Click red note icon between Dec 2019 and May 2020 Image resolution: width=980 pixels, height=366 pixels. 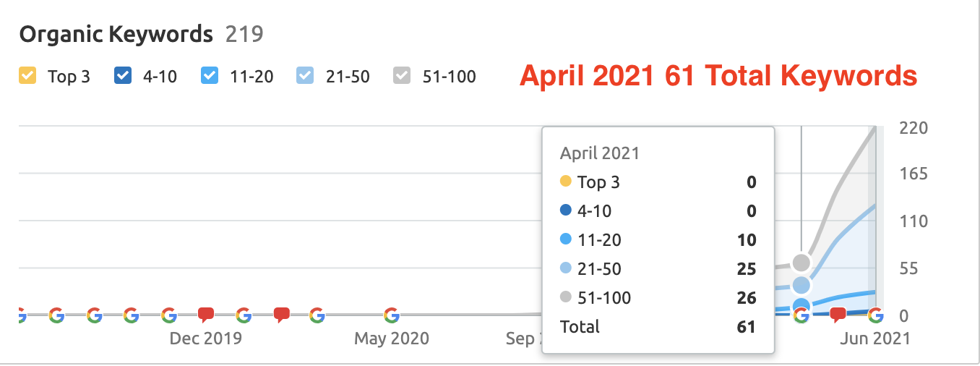tap(281, 315)
